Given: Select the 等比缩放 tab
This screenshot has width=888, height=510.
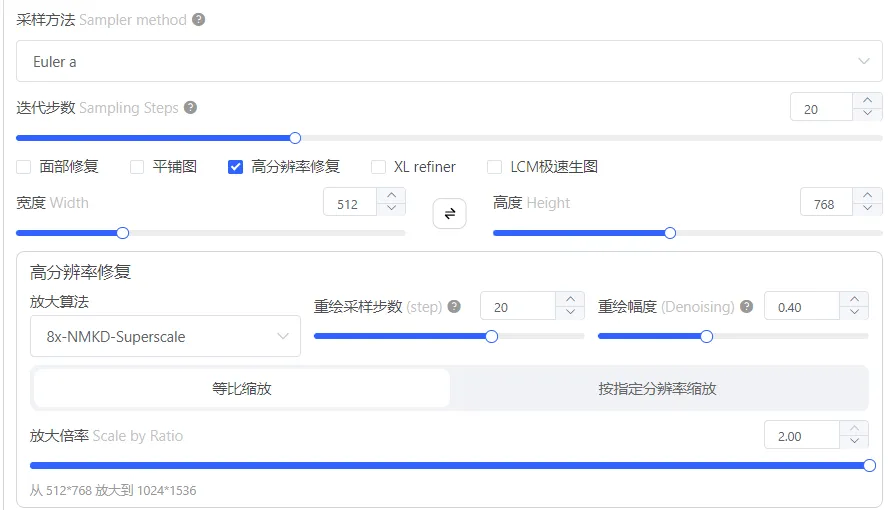Looking at the screenshot, I should 242,388.
